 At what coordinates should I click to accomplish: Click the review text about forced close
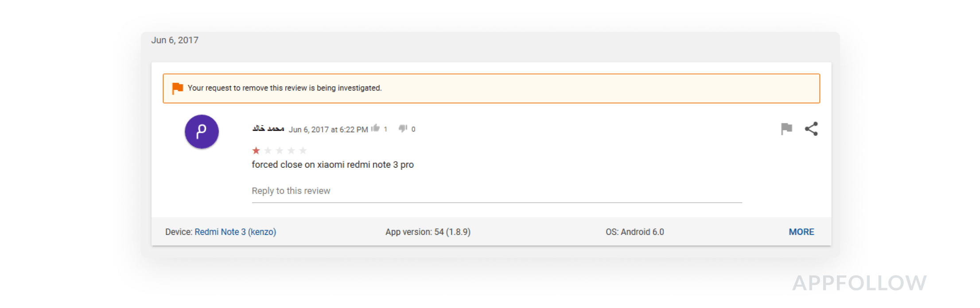[332, 165]
